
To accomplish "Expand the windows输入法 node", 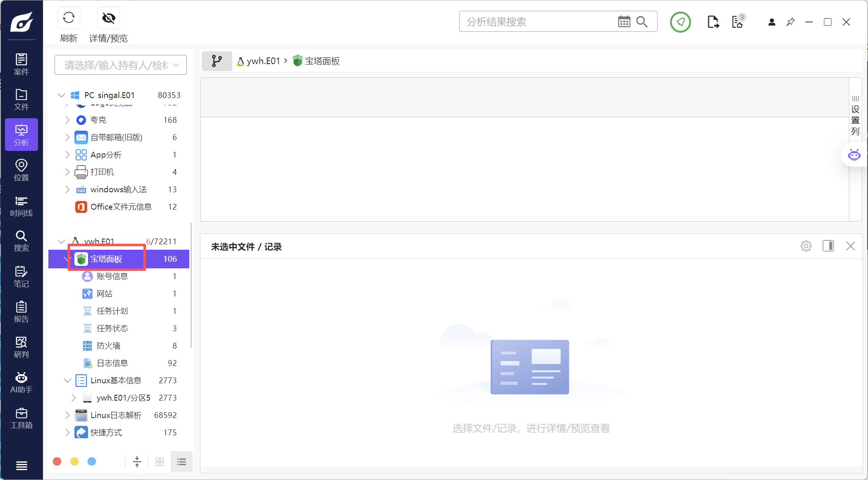I will tap(67, 189).
